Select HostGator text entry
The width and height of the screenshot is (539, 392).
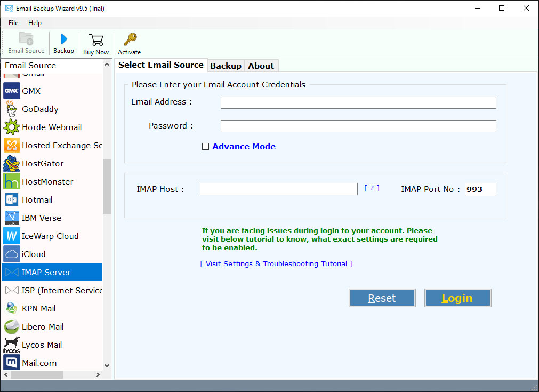coord(43,164)
